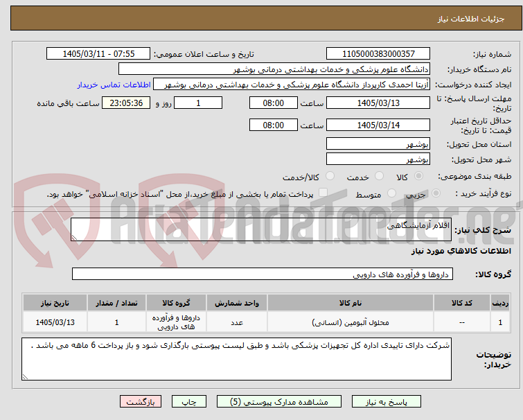Select the کالا radio button
Image resolution: width=523 pixels, height=420 pixels.
click(418, 176)
